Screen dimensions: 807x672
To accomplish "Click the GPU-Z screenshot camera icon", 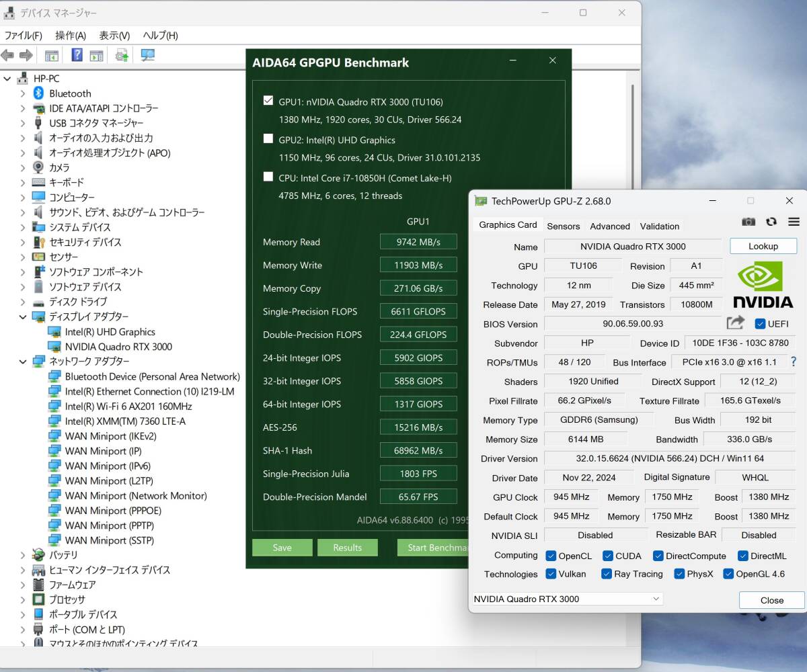I will click(748, 222).
